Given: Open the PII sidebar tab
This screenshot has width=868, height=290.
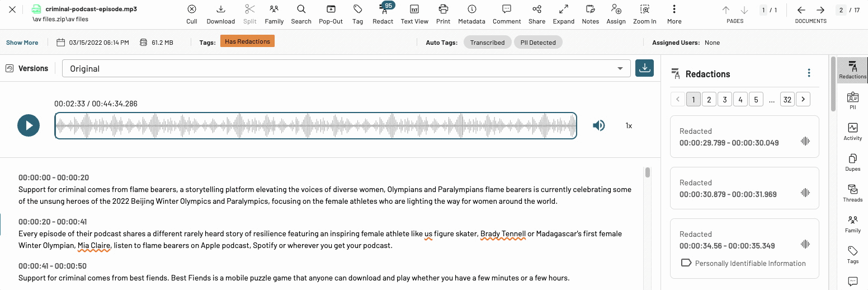Looking at the screenshot, I should pyautogui.click(x=852, y=101).
